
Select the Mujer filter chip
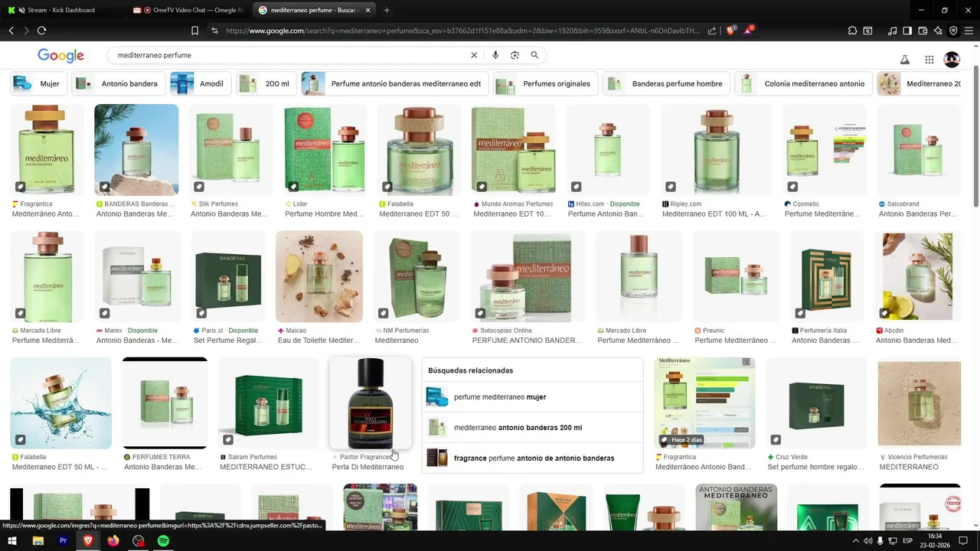point(40,83)
